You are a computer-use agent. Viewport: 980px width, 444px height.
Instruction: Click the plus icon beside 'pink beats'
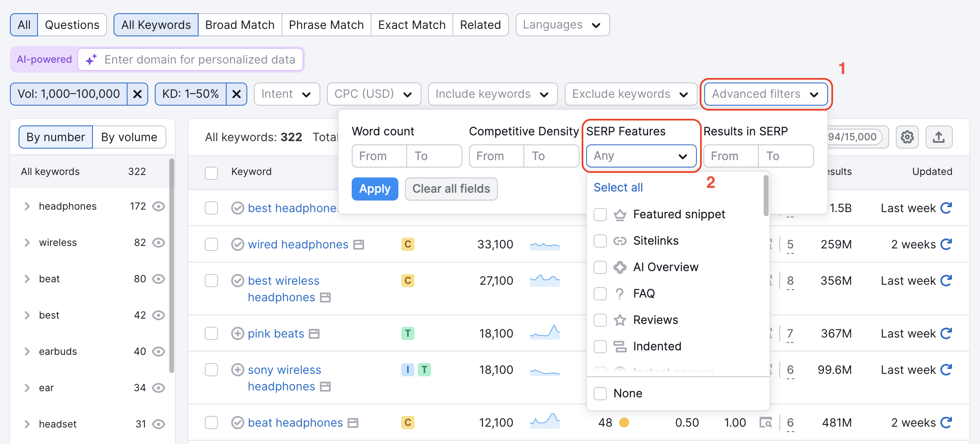tap(237, 333)
